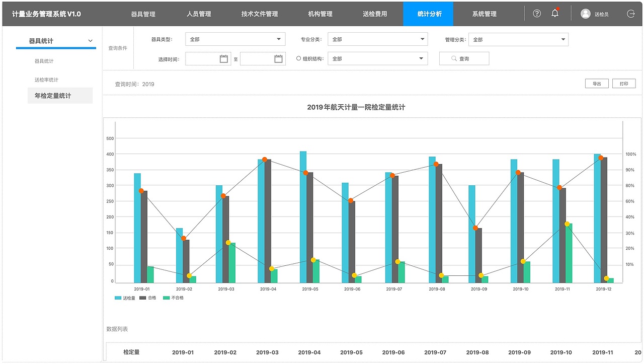Click the end date input field
Image resolution: width=644 pixels, height=364 pixels.
tap(263, 59)
